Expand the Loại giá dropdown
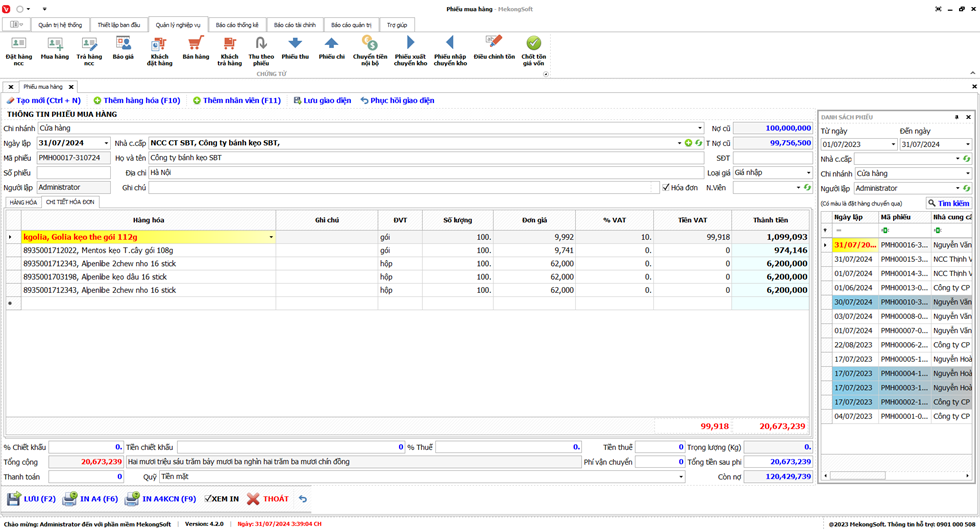This screenshot has width=980, height=530. click(x=808, y=172)
